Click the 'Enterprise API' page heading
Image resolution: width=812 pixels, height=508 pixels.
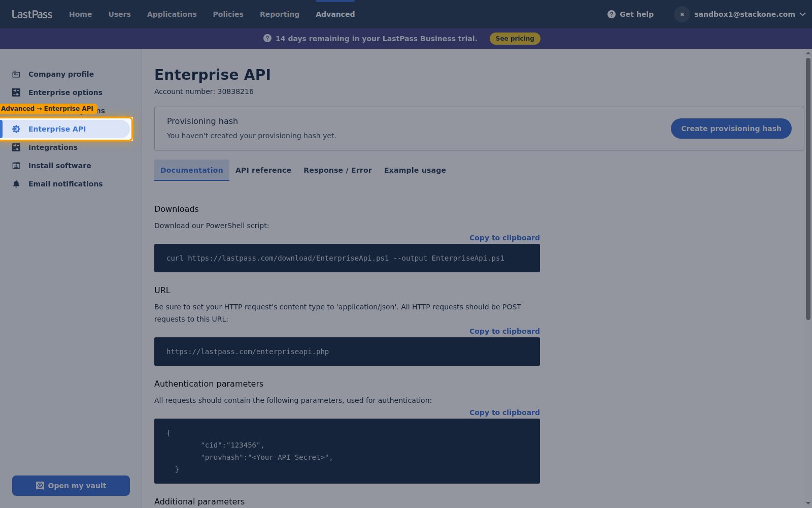pyautogui.click(x=212, y=75)
